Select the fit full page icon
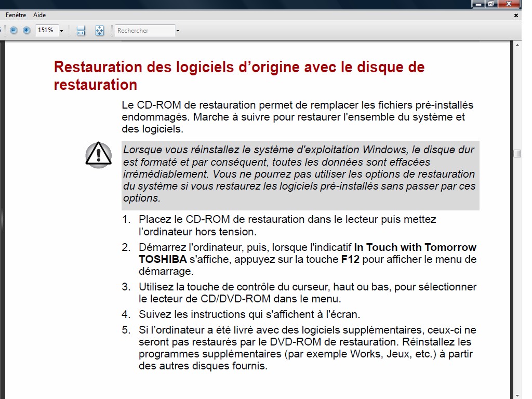The image size is (532, 399). tap(100, 31)
